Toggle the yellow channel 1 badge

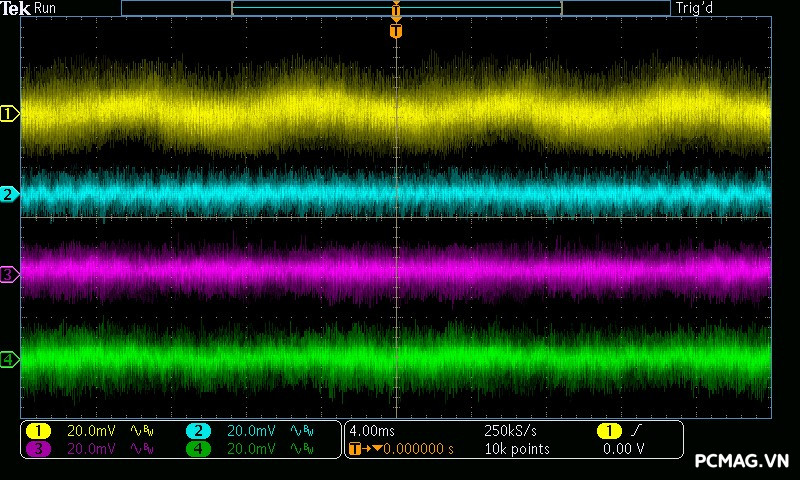38,431
